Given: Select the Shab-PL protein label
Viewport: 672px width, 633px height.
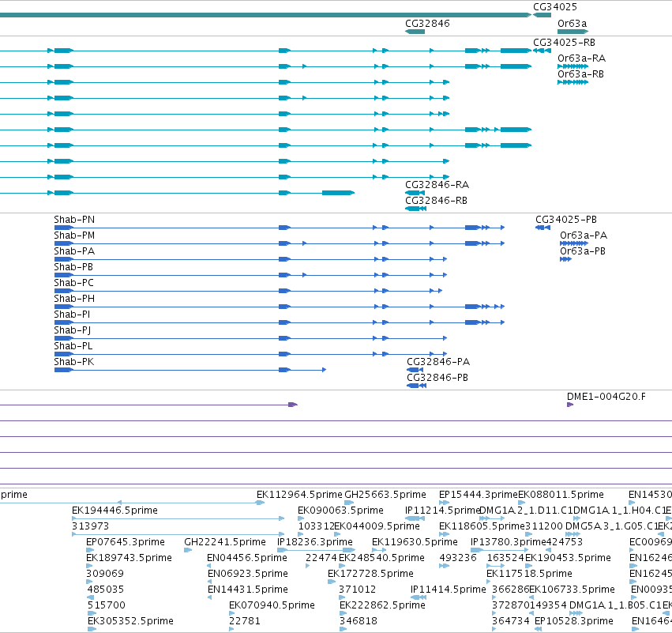Looking at the screenshot, I should [x=73, y=346].
